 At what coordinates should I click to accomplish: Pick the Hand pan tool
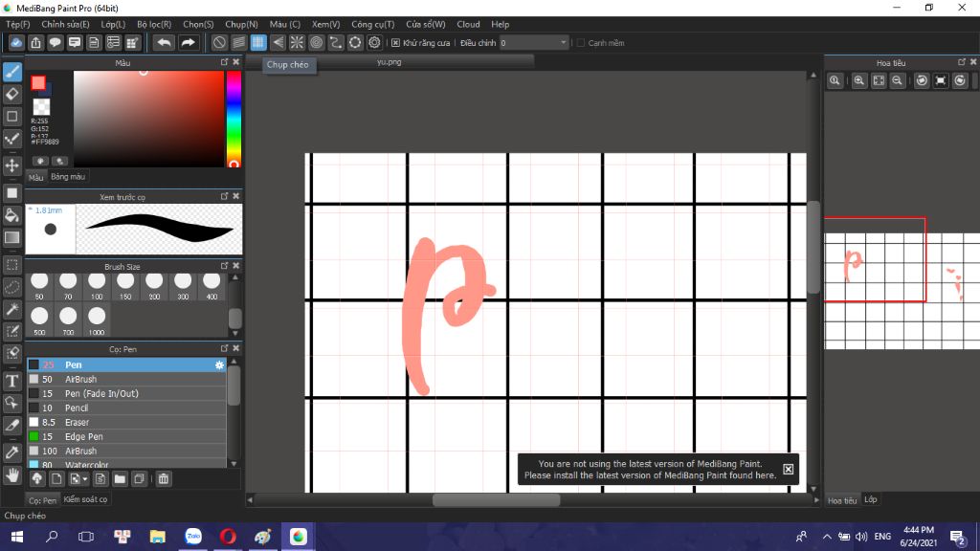click(11, 475)
